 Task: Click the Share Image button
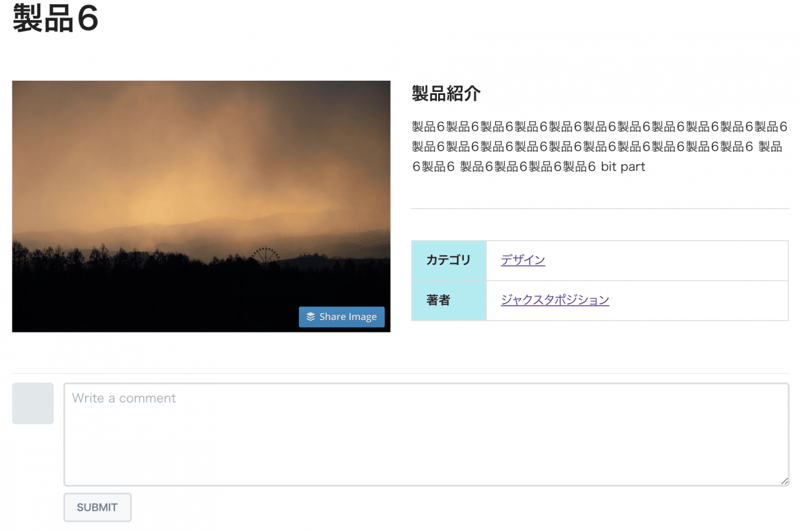pyautogui.click(x=342, y=317)
